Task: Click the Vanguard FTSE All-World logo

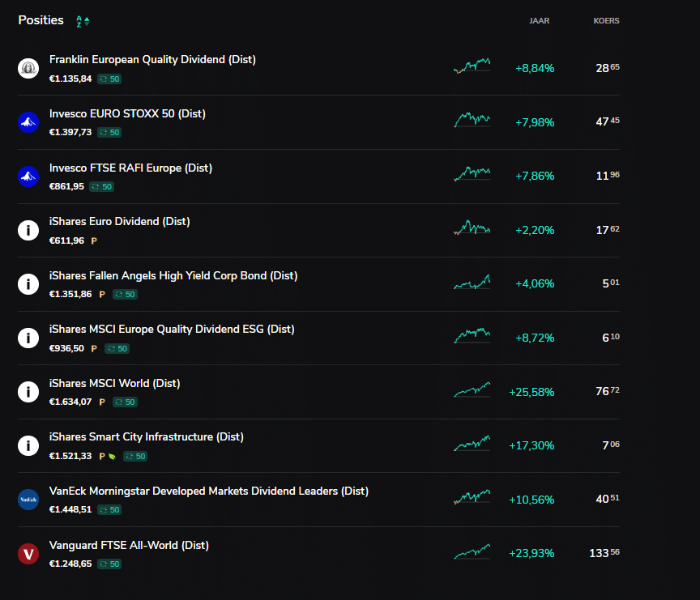Action: [x=28, y=554]
